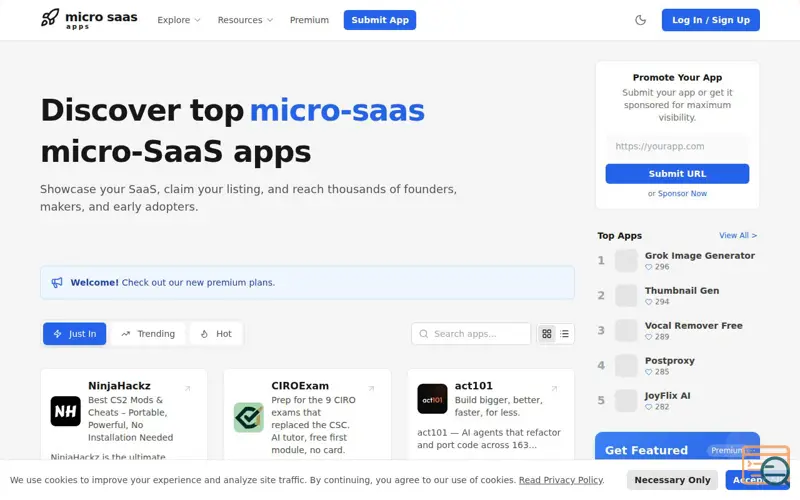The width and height of the screenshot is (800, 500).
Task: Click the Promote Your App heading
Action: point(677,78)
